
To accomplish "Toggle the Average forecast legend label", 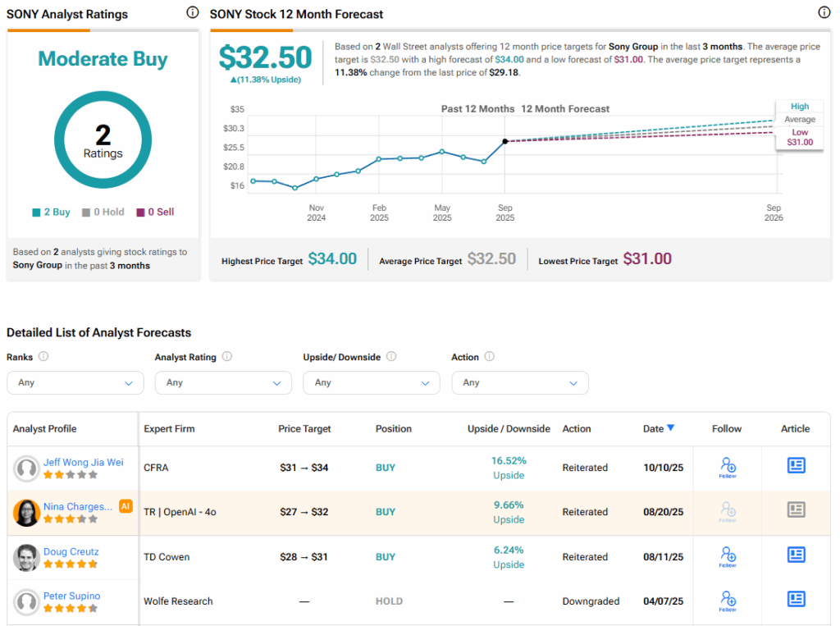I will pyautogui.click(x=799, y=120).
